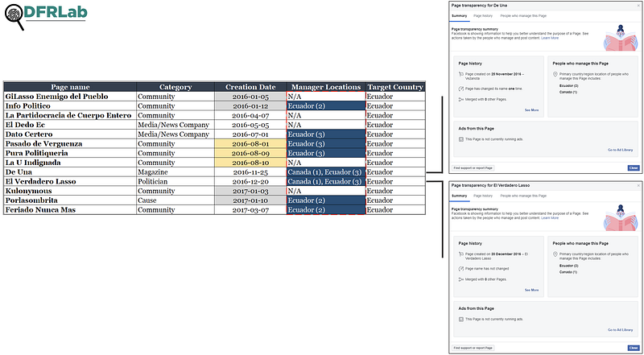
Task: Select Summary tab in El Verdadero Lasso dialog
Action: click(x=459, y=196)
